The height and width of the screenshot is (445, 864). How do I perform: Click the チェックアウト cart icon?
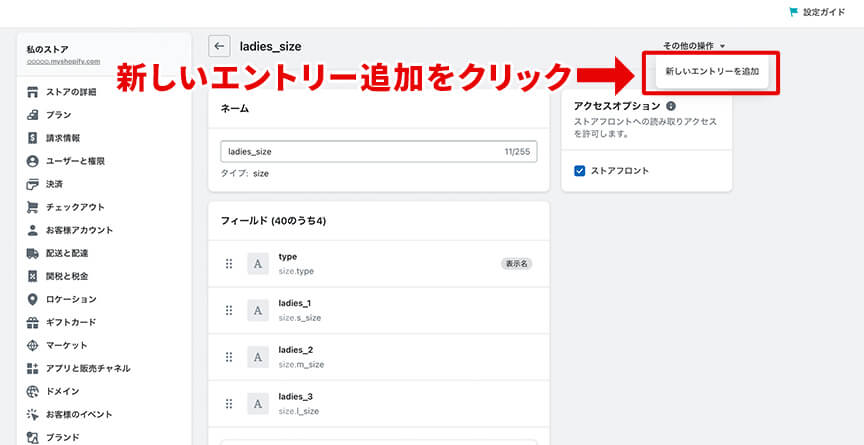click(33, 207)
